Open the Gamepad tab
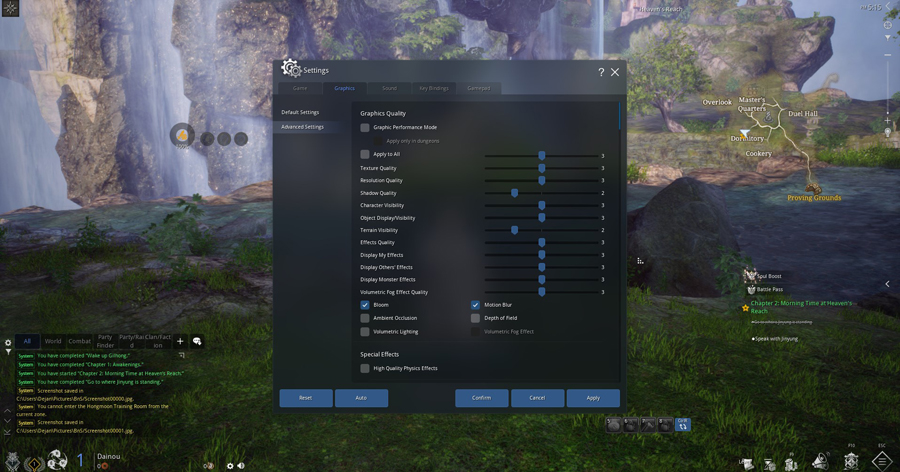 (x=479, y=88)
